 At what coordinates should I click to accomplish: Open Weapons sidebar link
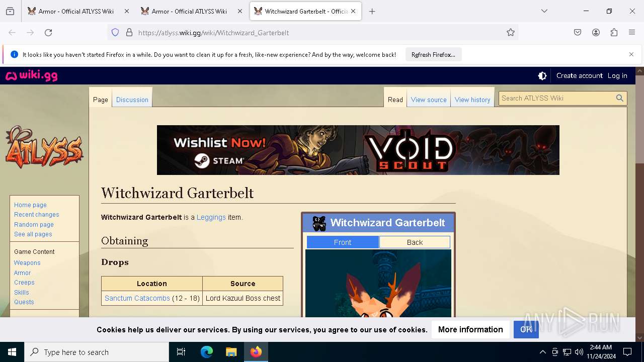coord(27,263)
